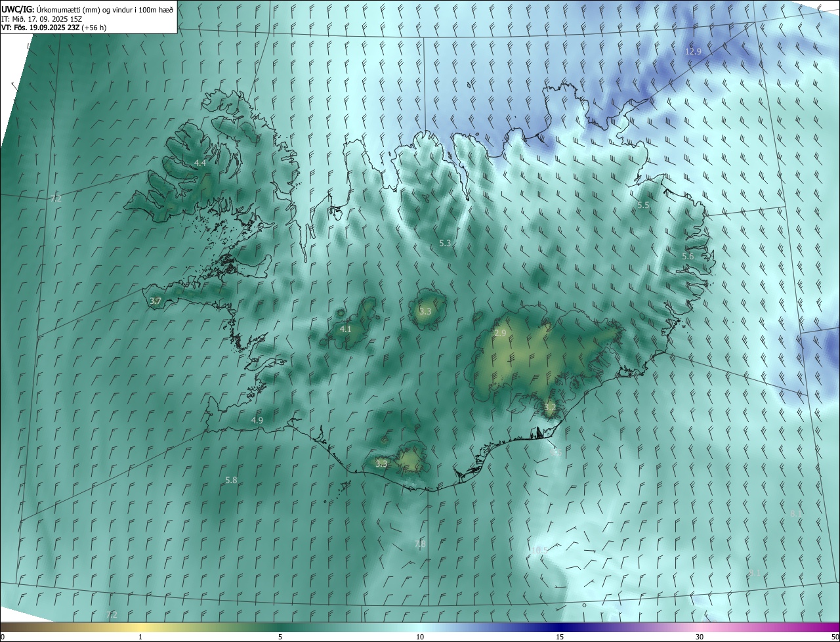Select the 4.1 value on the western glacier
The width and height of the screenshot is (840, 642).
click(x=346, y=329)
